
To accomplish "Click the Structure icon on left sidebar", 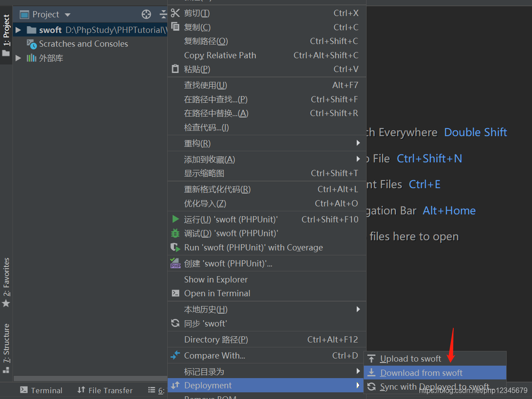I will tap(6, 370).
